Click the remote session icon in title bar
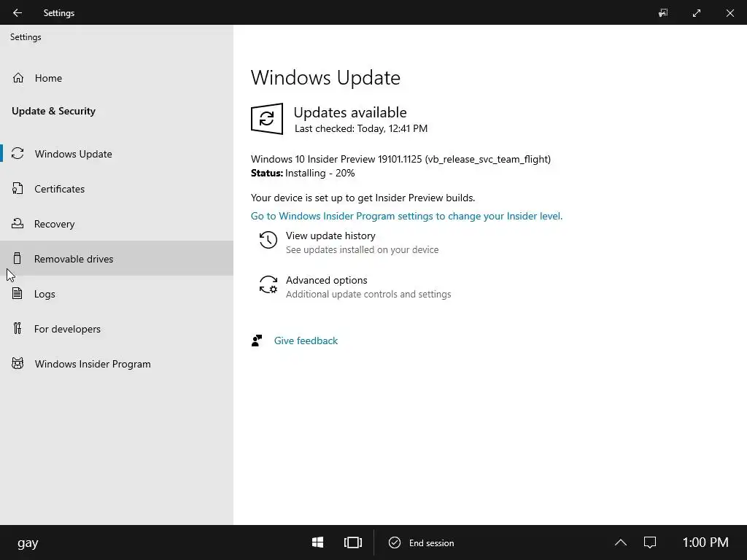 [x=663, y=13]
